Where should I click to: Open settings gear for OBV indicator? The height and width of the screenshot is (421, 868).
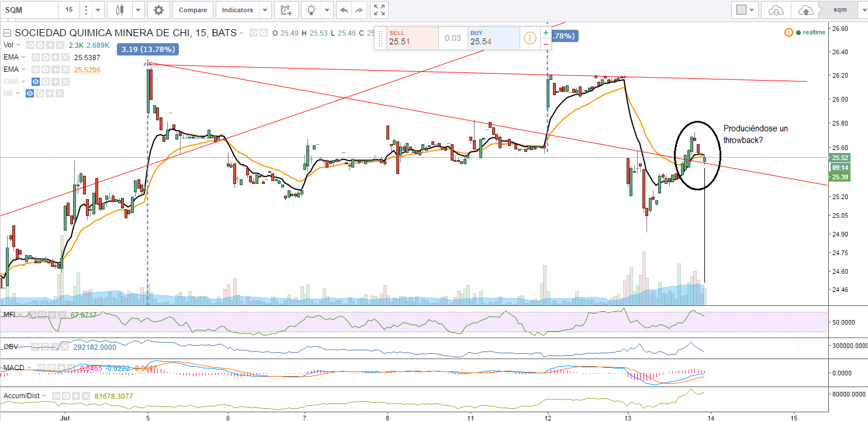pos(45,347)
